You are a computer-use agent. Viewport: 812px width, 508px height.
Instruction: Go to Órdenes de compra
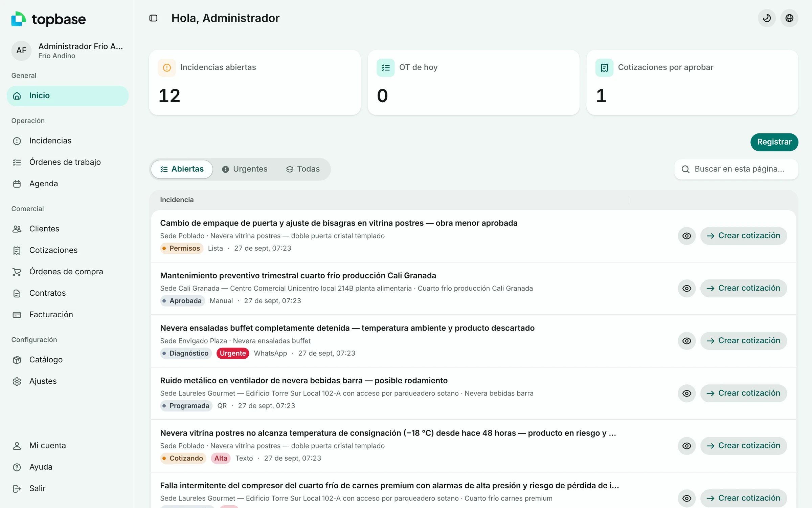(68, 272)
